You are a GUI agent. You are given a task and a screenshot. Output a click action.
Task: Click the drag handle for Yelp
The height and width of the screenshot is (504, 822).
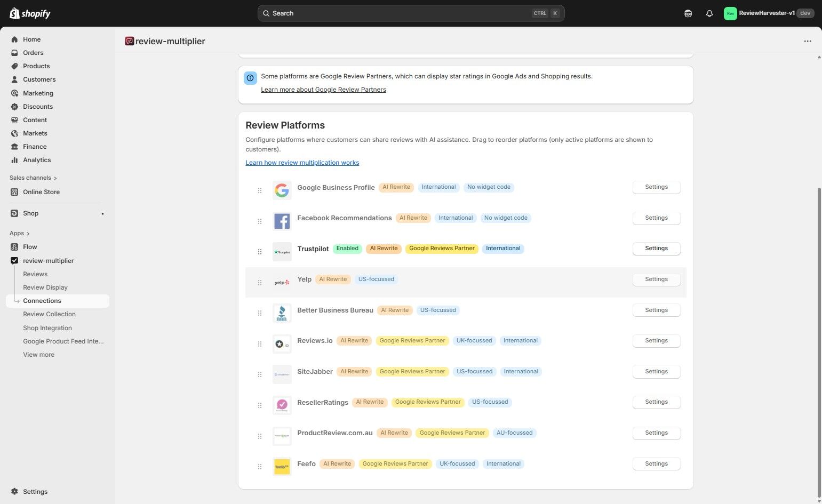click(260, 283)
